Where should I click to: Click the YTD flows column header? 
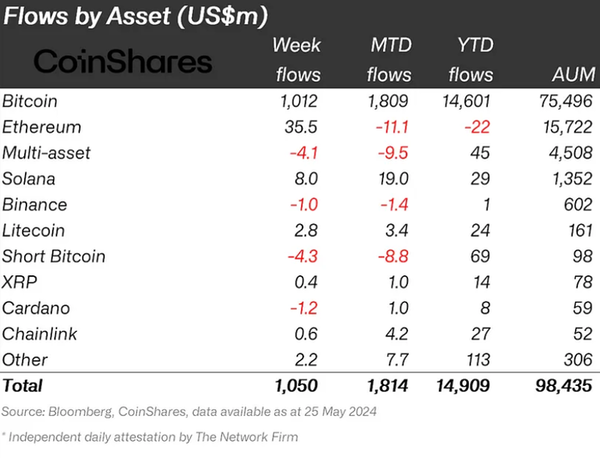tap(470, 60)
